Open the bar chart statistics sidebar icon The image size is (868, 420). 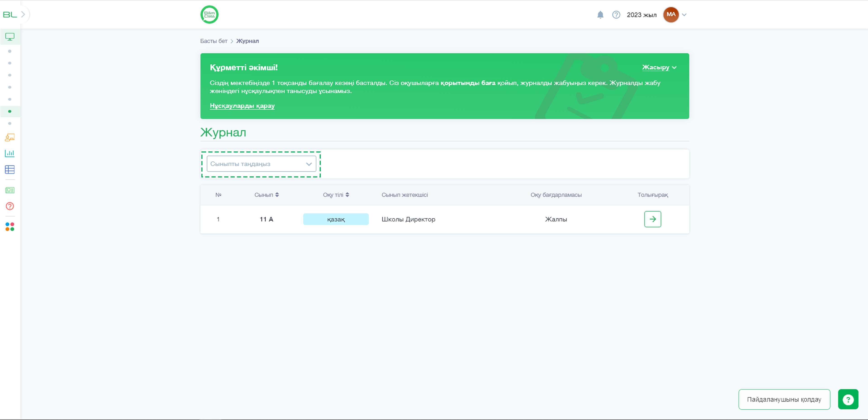tap(10, 153)
